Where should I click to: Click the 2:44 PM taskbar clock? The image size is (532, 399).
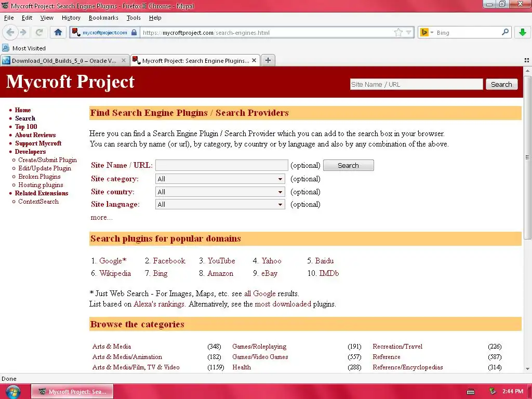click(513, 391)
